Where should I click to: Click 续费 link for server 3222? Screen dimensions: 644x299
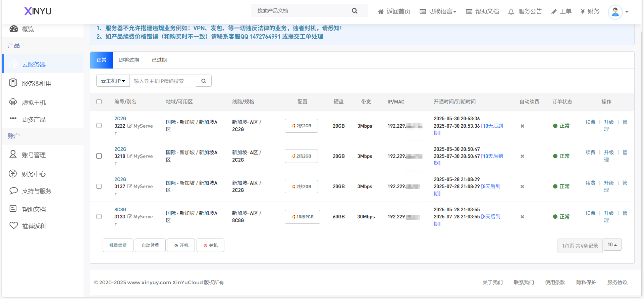[590, 122]
